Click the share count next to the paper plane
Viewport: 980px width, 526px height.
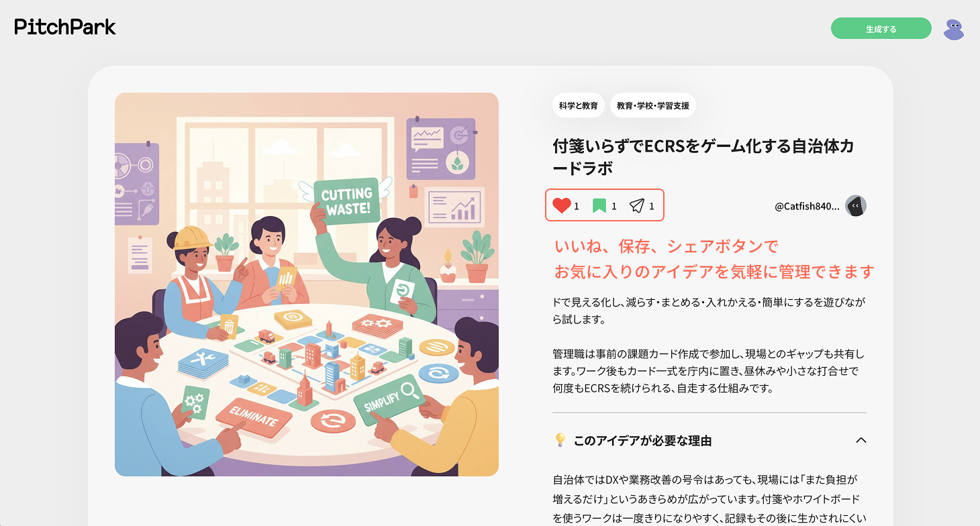(x=652, y=207)
